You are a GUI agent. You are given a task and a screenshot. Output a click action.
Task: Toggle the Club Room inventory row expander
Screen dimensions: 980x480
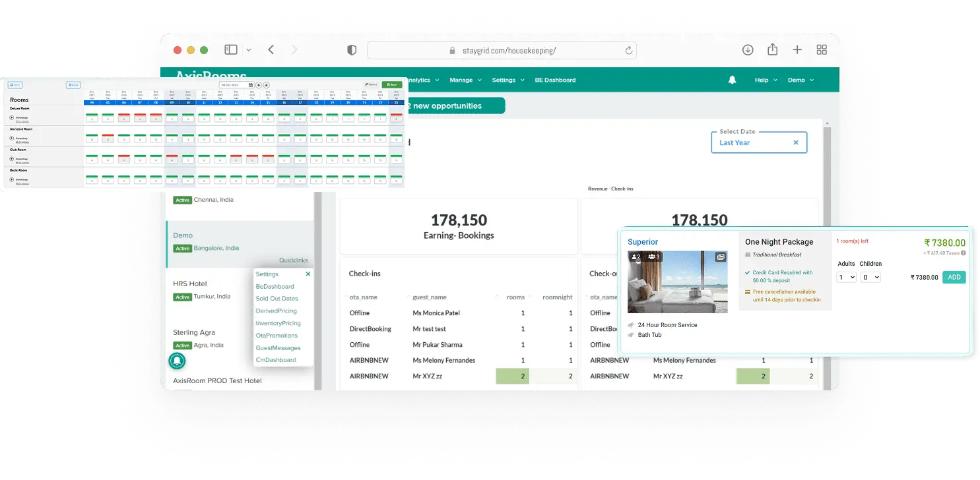(12, 158)
